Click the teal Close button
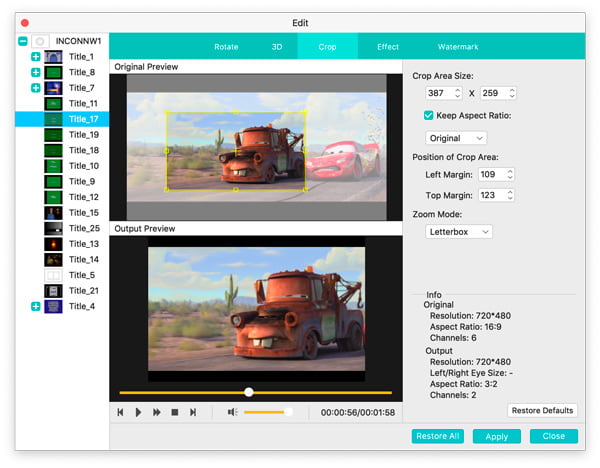The width and height of the screenshot is (600, 468). coord(554,436)
